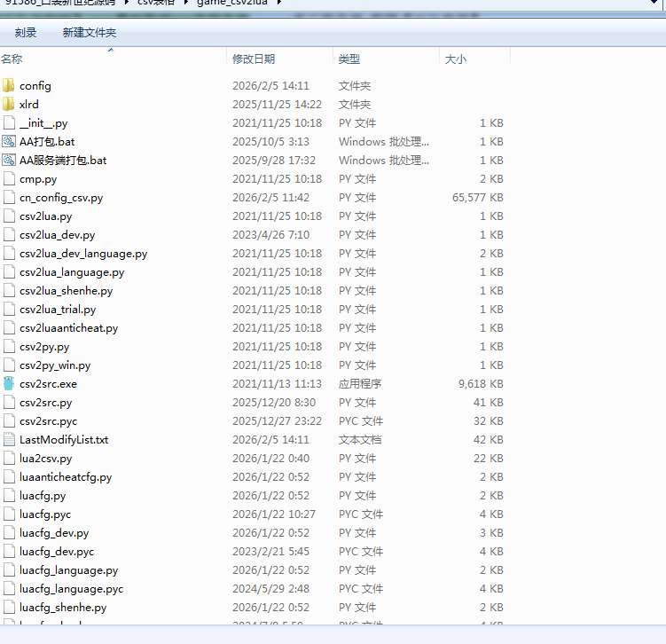Click the cn_config_csv.py file icon
666x644 pixels.
tap(9, 198)
